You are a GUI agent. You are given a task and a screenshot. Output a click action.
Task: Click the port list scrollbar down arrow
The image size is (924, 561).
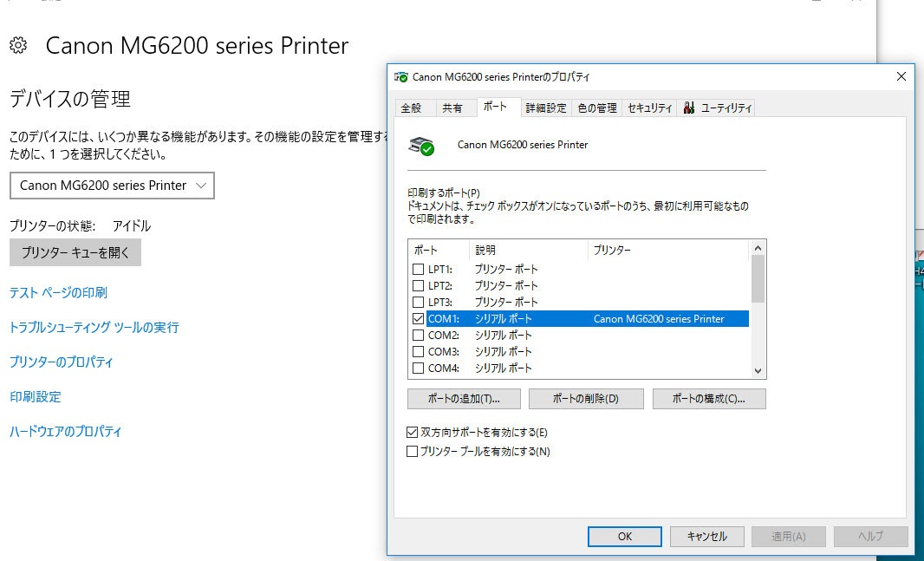758,371
